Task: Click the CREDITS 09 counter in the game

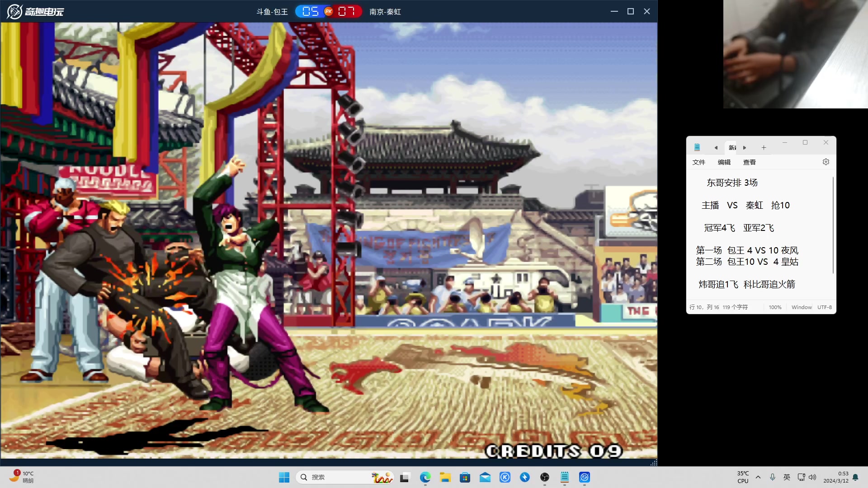Action: pyautogui.click(x=554, y=450)
